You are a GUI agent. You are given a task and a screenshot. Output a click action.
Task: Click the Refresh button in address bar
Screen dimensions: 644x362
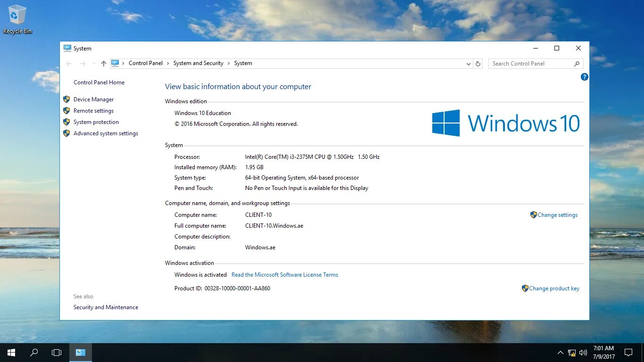[x=478, y=64]
